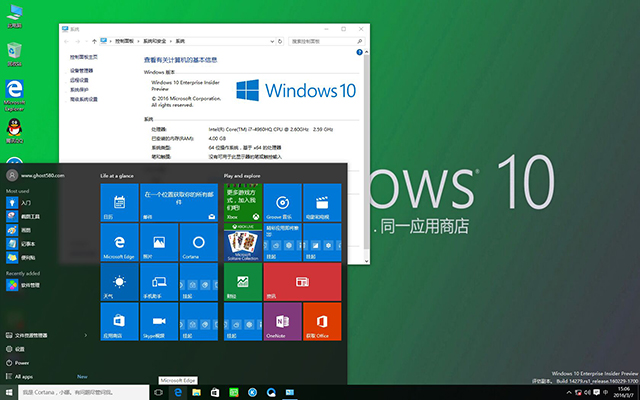Open the weather (天气) tile

point(119,283)
